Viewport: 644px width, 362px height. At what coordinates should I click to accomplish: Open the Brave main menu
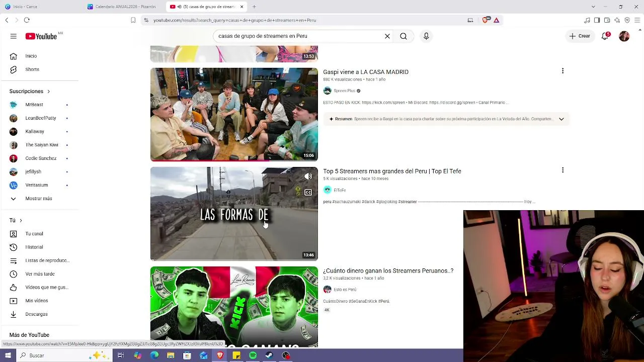pos(637,20)
